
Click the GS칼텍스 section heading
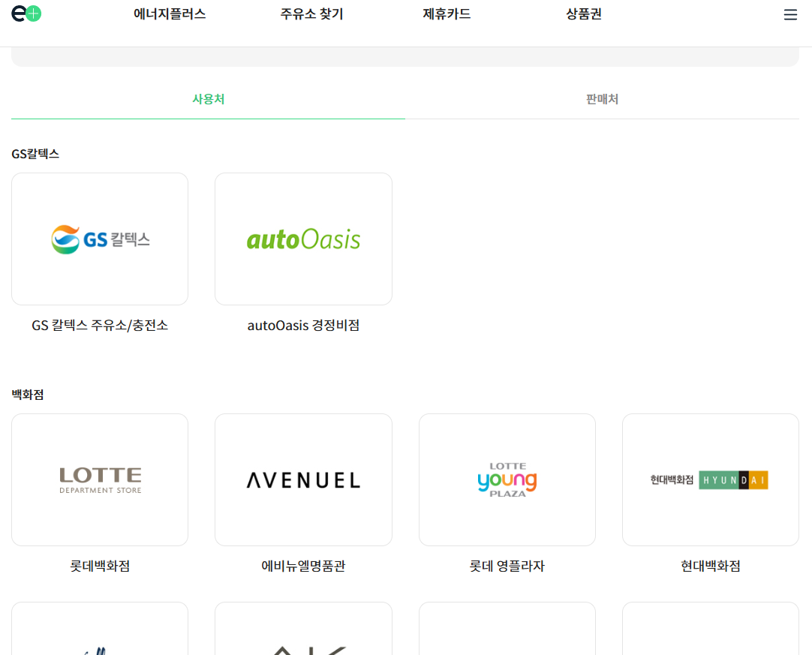[x=35, y=154]
